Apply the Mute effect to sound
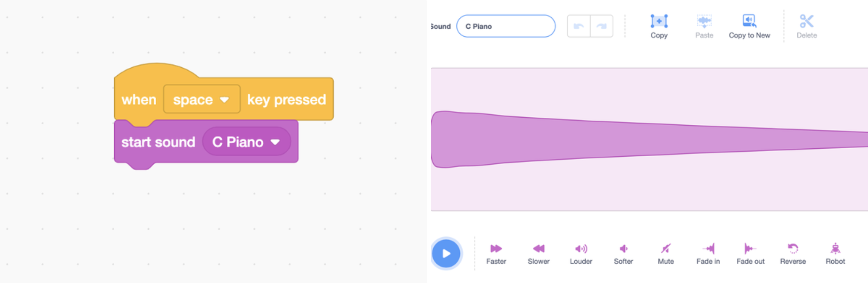The image size is (868, 283). (666, 249)
